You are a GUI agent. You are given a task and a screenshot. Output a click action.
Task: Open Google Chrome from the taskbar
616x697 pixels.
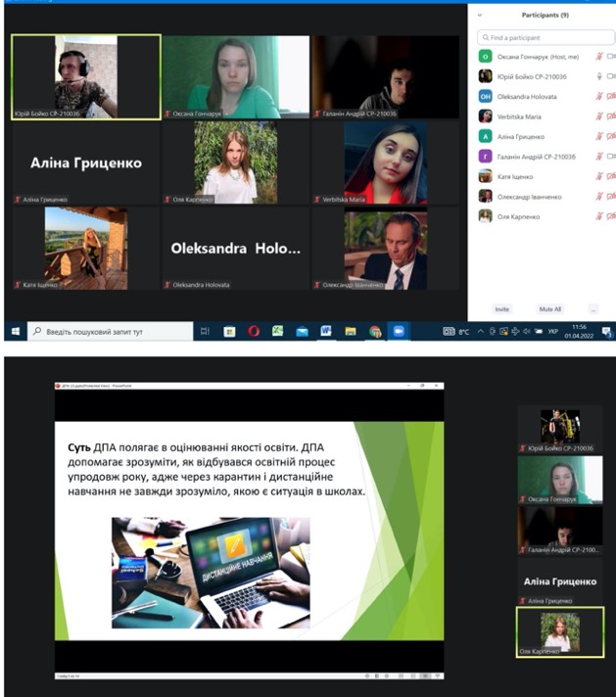pos(375,332)
